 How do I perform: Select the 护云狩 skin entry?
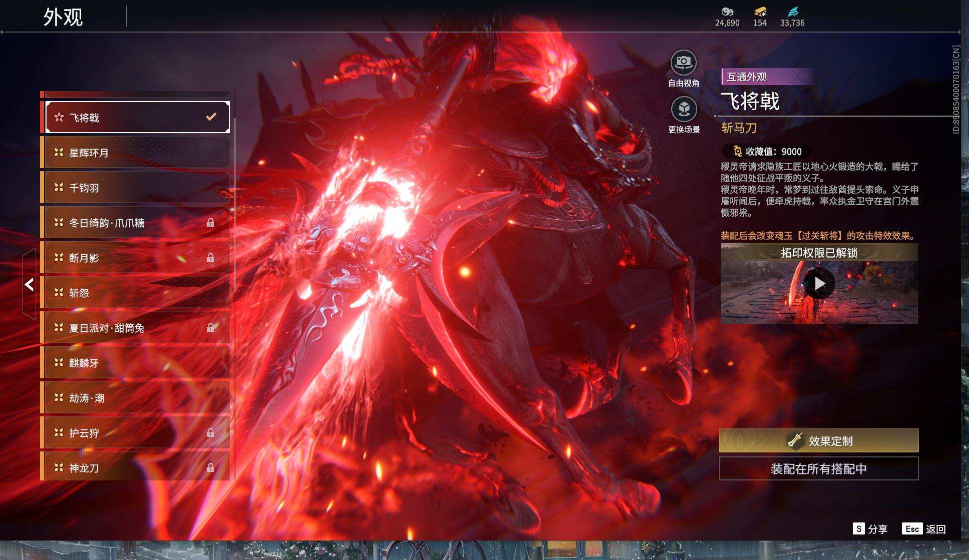(x=137, y=433)
